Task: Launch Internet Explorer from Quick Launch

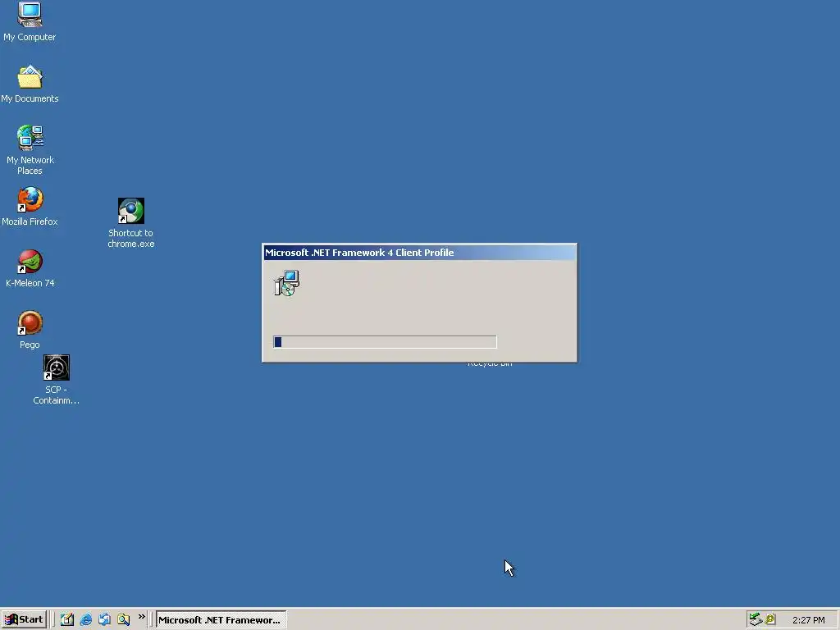Action: pos(85,619)
